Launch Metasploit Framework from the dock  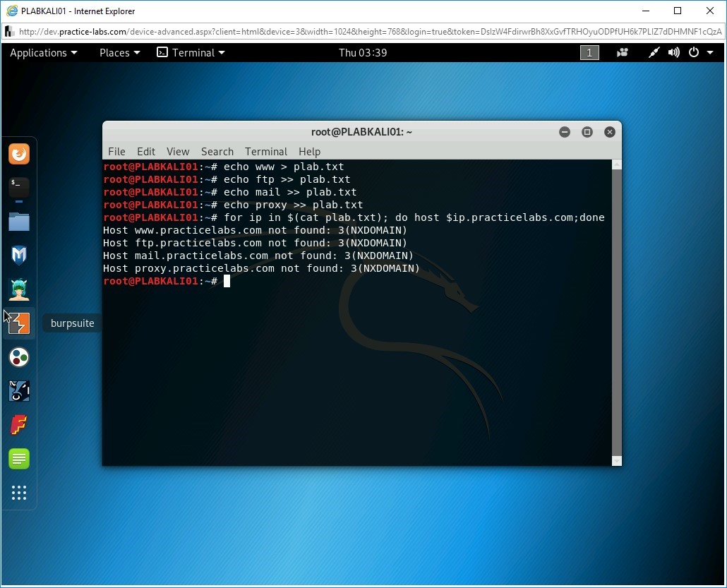[19, 256]
